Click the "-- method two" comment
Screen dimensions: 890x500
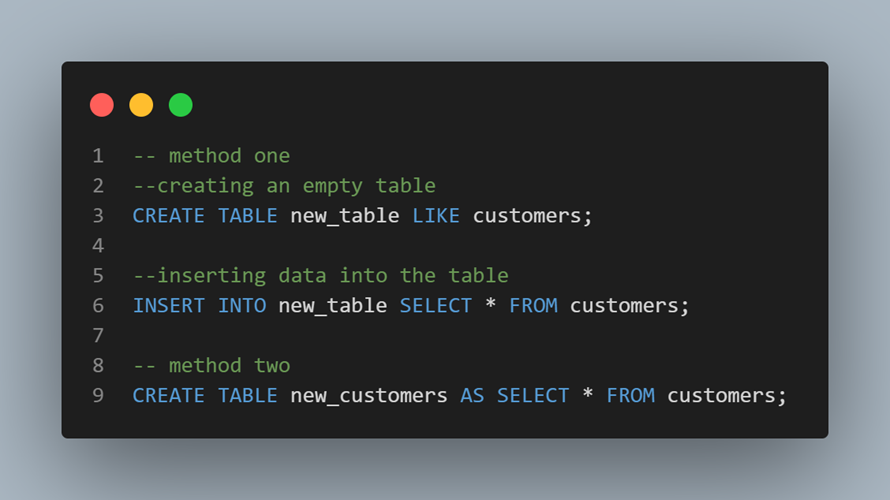211,366
